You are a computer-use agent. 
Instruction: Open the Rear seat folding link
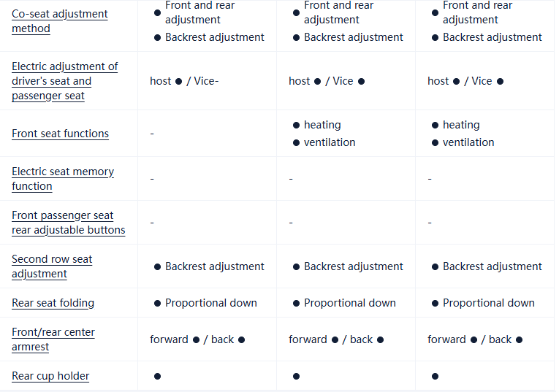(53, 303)
